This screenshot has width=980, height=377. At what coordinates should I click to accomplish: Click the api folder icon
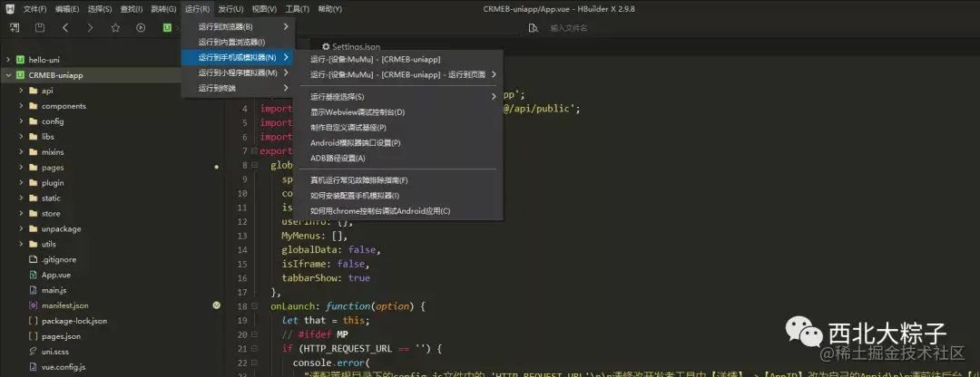34,91
